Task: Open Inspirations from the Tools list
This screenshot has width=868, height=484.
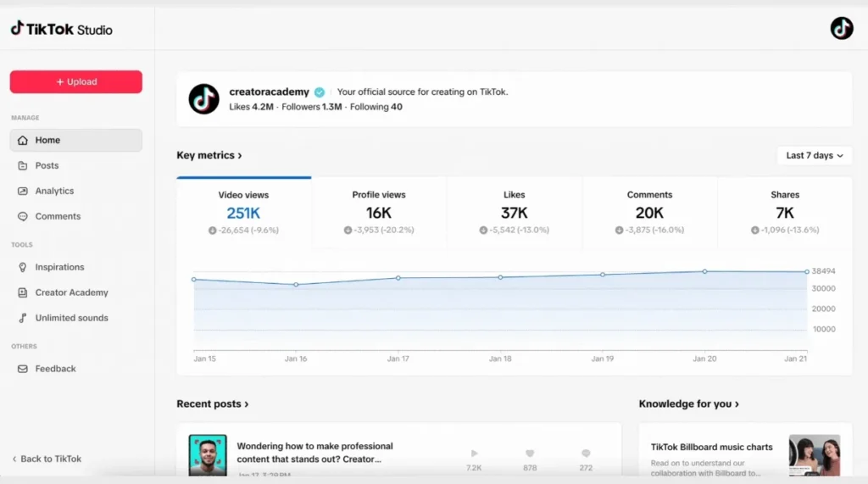Action: [x=75, y=268]
